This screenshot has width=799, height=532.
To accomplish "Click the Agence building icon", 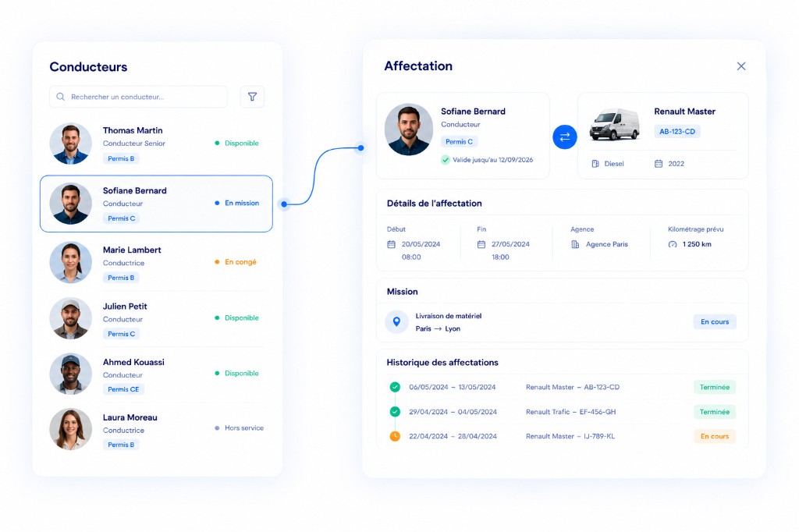I will pos(575,245).
